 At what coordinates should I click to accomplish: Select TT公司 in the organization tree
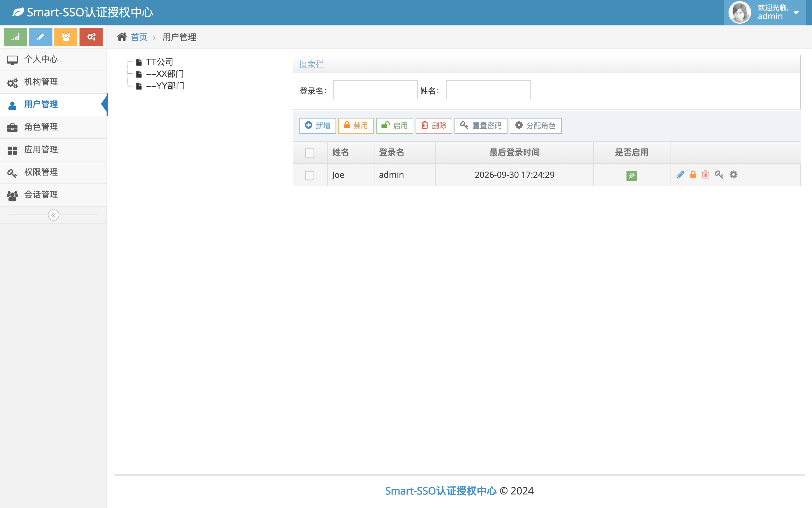159,62
